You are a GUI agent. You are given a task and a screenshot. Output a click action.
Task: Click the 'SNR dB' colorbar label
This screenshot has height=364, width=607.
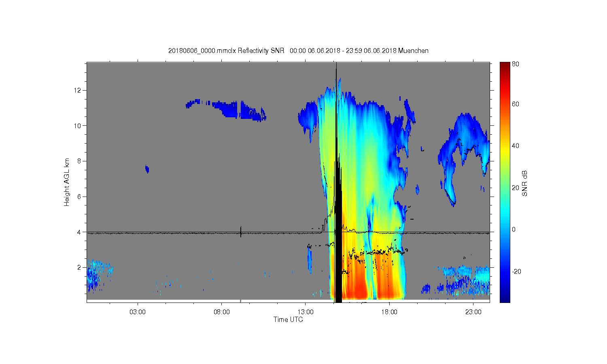click(524, 183)
